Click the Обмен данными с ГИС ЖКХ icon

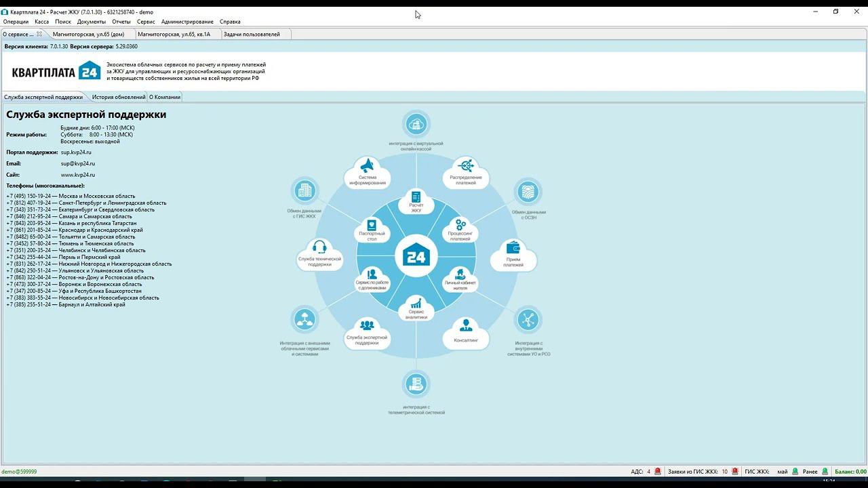(x=304, y=190)
